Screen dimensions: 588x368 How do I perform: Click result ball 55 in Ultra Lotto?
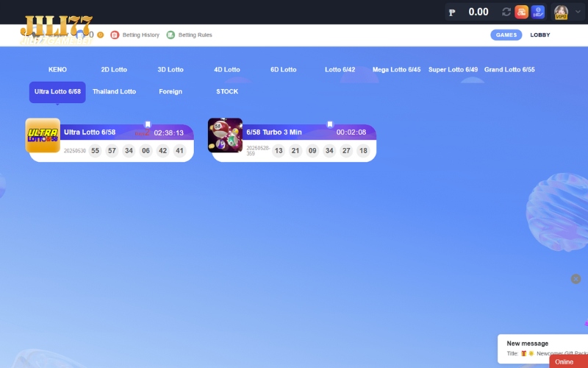(x=96, y=151)
